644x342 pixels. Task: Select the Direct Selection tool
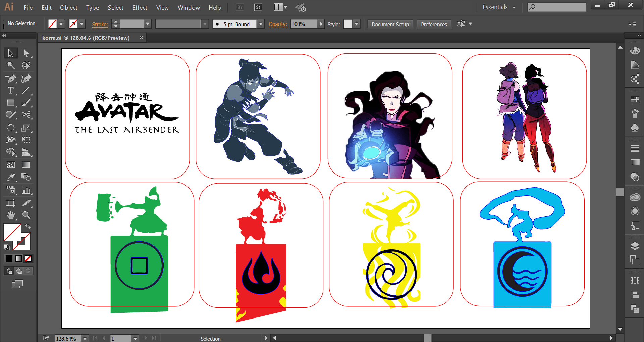(x=26, y=53)
